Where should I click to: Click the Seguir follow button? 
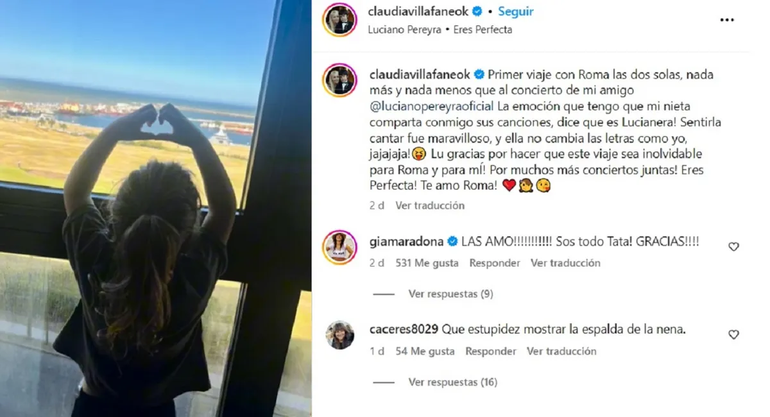pyautogui.click(x=516, y=11)
